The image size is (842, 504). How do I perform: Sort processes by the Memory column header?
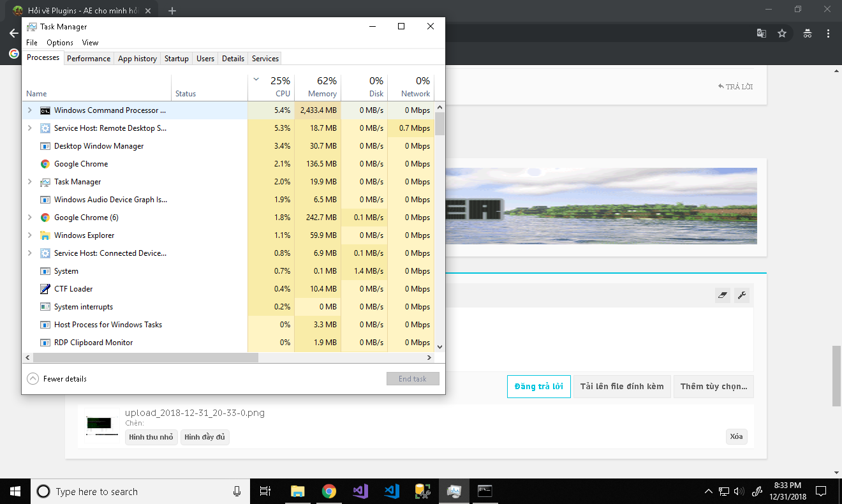[x=318, y=87]
